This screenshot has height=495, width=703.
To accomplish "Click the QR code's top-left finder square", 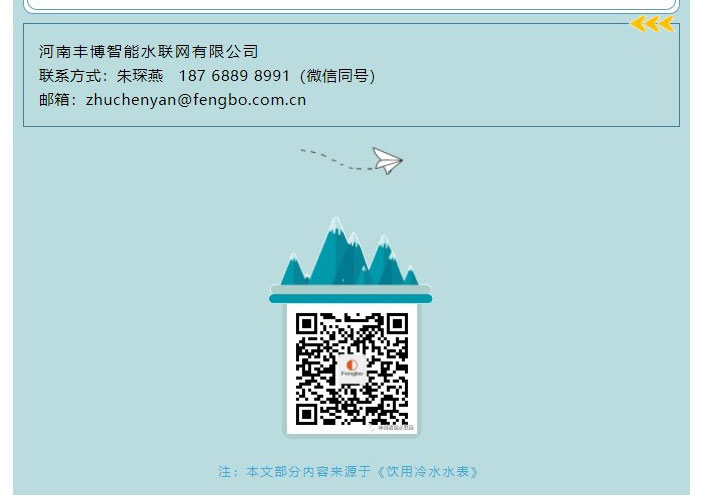I will tap(307, 324).
